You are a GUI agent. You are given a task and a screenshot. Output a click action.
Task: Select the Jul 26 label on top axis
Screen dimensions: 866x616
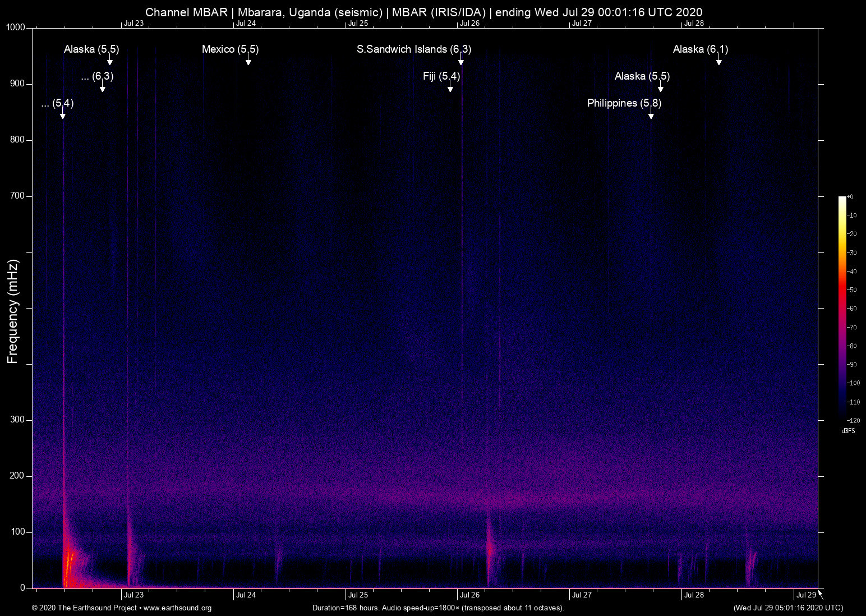469,24
